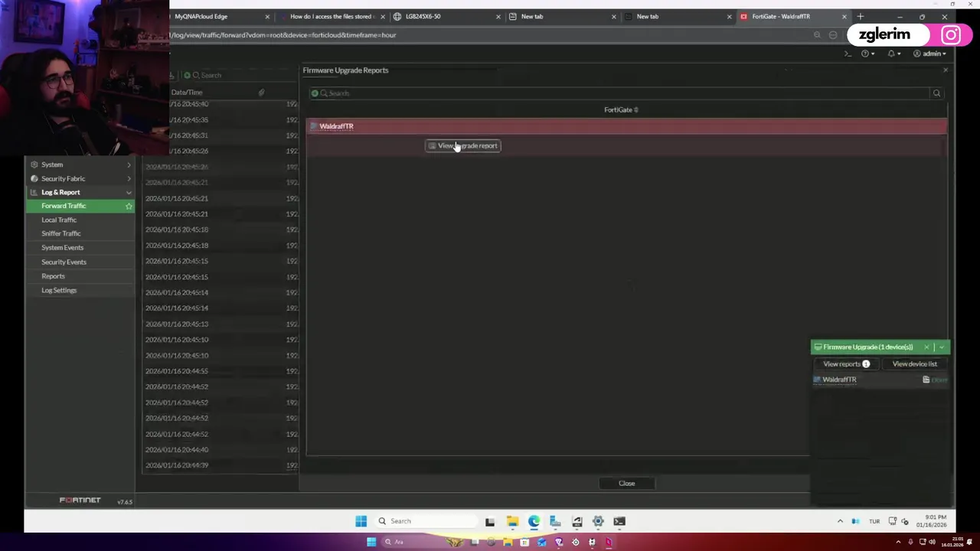The height and width of the screenshot is (551, 980).
Task: Click log entry at 2026/01/16 20:45:13
Action: coord(177,324)
